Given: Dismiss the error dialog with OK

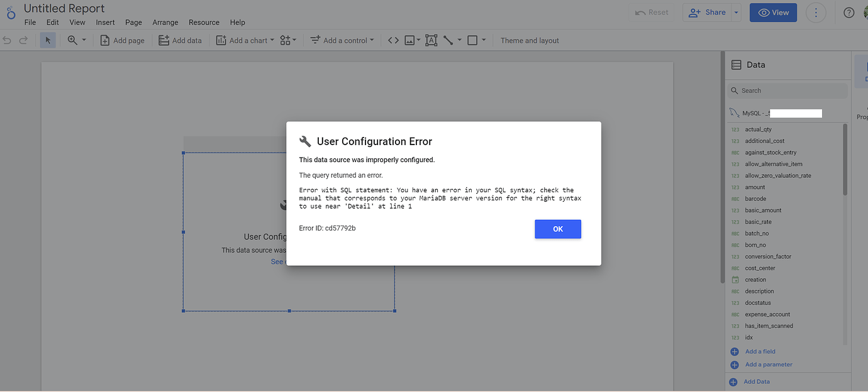Looking at the screenshot, I should (557, 229).
